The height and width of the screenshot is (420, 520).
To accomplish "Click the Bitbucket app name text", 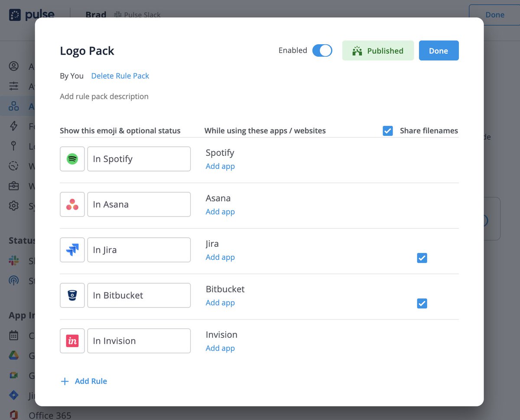I will 225,289.
